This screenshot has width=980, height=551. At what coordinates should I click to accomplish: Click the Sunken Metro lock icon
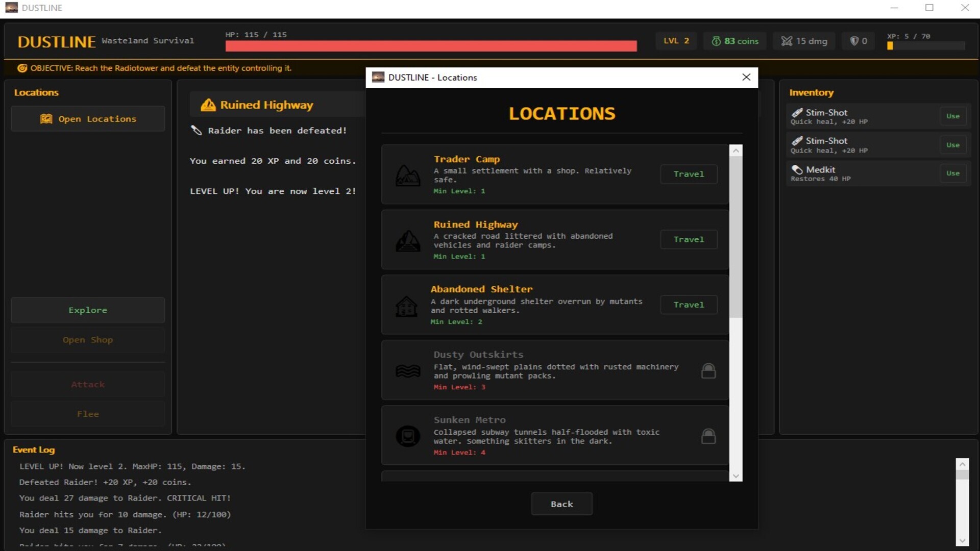point(708,436)
